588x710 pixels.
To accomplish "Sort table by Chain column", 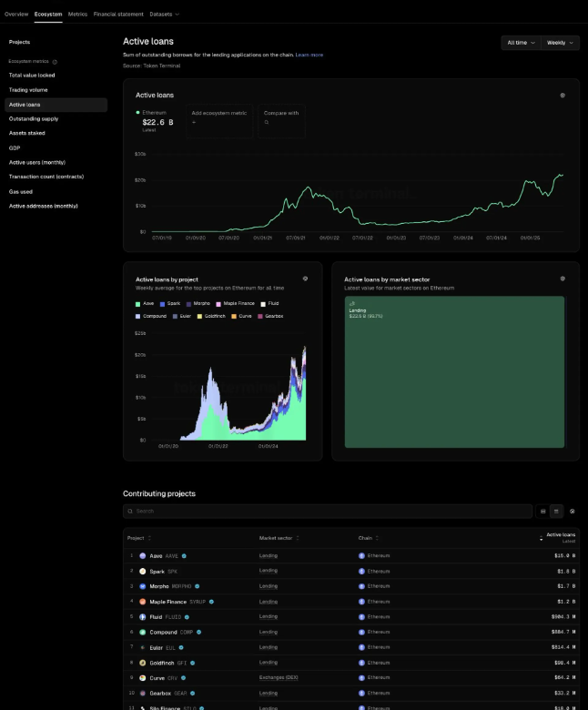I will (x=369, y=538).
